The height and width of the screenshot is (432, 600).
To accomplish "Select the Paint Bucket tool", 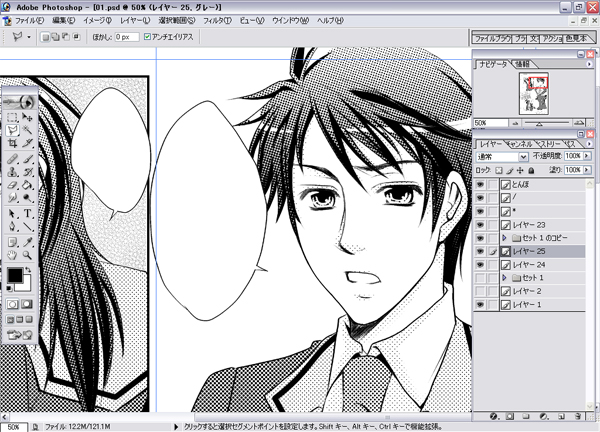I will [27, 185].
